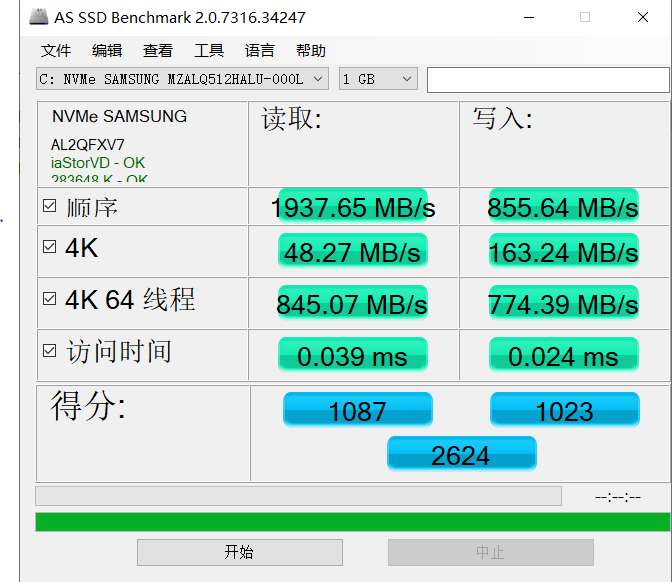Click the elapsed time display --:--:--
This screenshot has width=672, height=582.
[618, 497]
